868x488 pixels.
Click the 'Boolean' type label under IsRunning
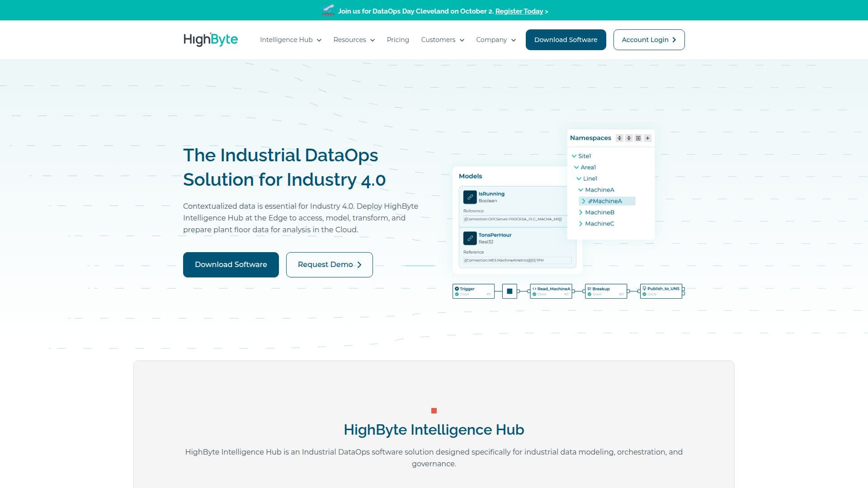488,201
